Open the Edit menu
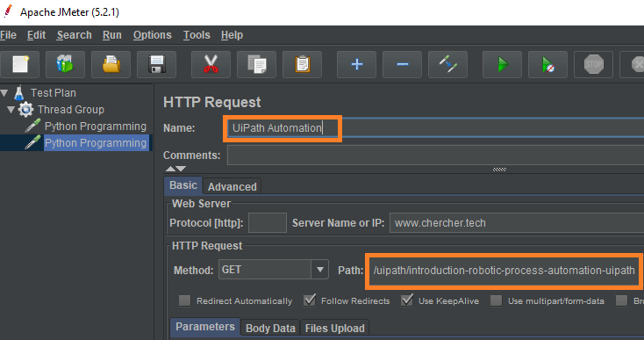 coord(36,35)
